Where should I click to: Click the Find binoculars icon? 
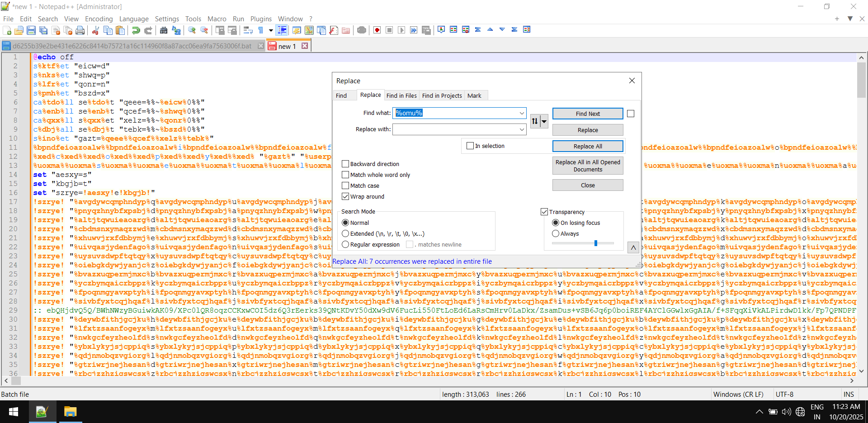(164, 30)
